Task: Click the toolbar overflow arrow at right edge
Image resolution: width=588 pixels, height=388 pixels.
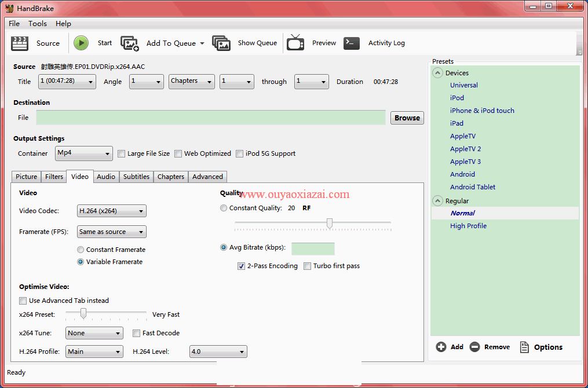Action: coord(580,53)
